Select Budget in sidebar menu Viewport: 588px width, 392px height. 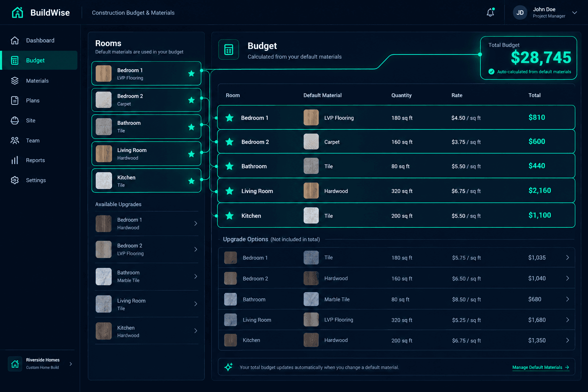[x=39, y=60]
